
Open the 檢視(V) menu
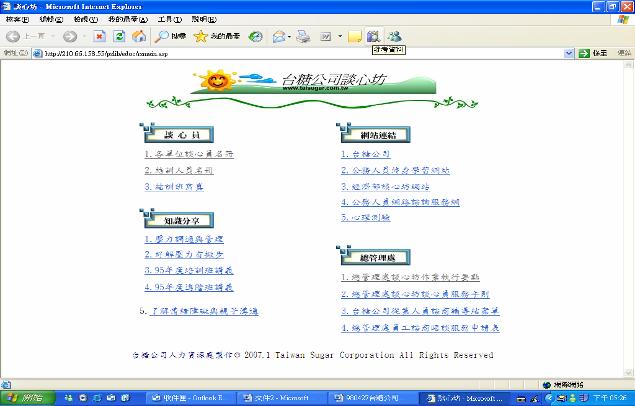85,19
